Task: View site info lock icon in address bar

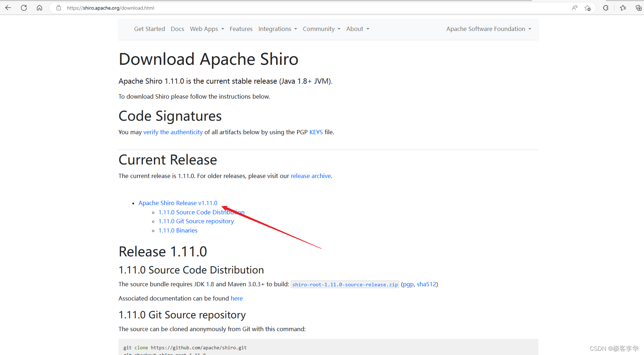Action: (x=59, y=8)
